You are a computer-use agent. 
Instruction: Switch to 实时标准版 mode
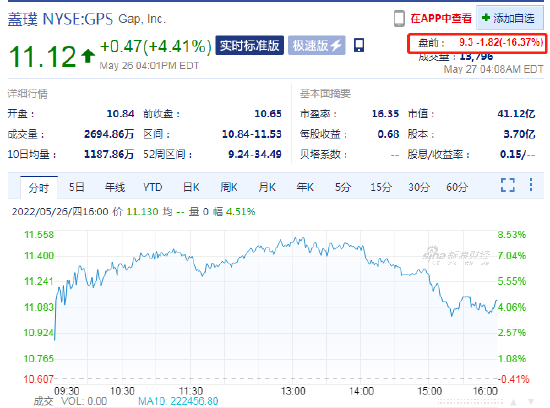(x=249, y=45)
